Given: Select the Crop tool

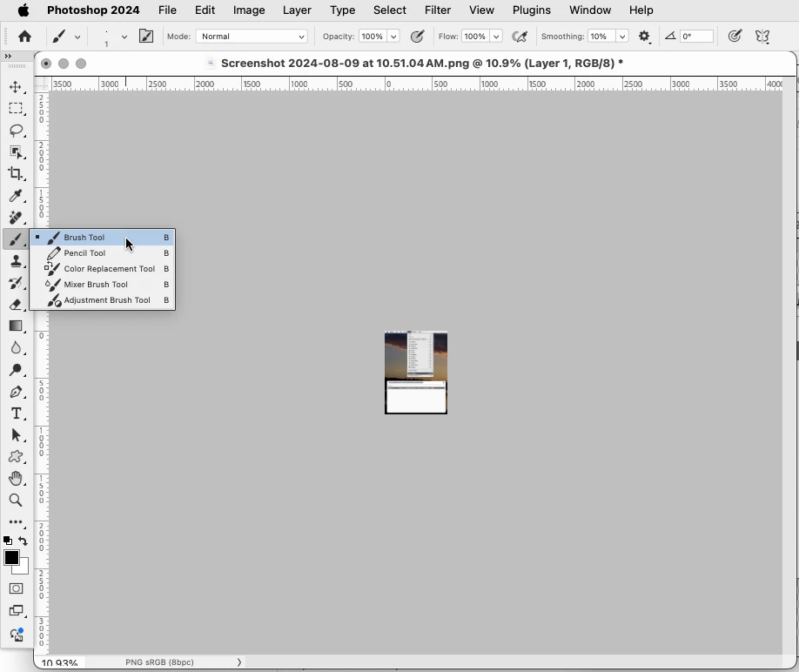Looking at the screenshot, I should pos(16,174).
